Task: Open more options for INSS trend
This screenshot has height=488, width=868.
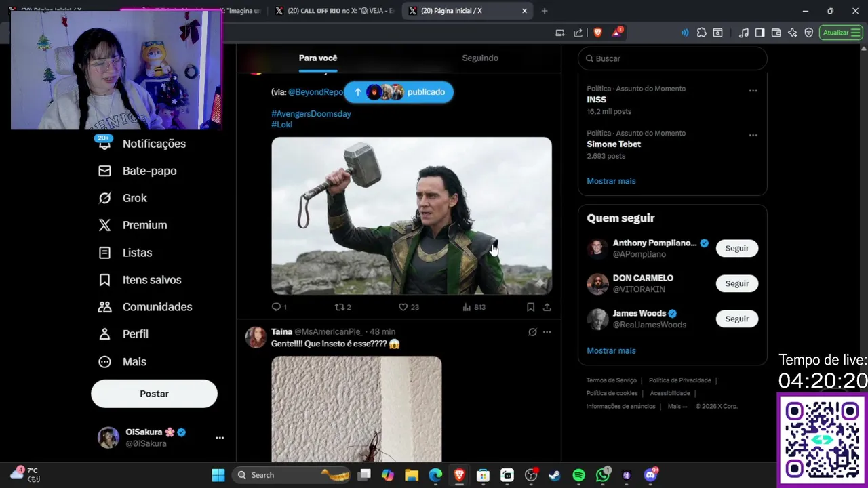Action: (753, 90)
